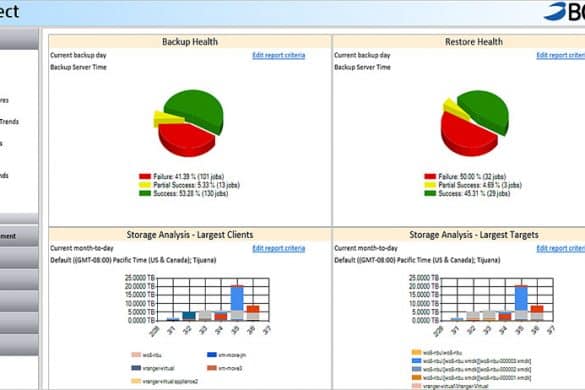Screen dimensions: 585x390
Task: Click '25.0000 TB' axis label in Largest Clients chart
Action: click(x=140, y=278)
